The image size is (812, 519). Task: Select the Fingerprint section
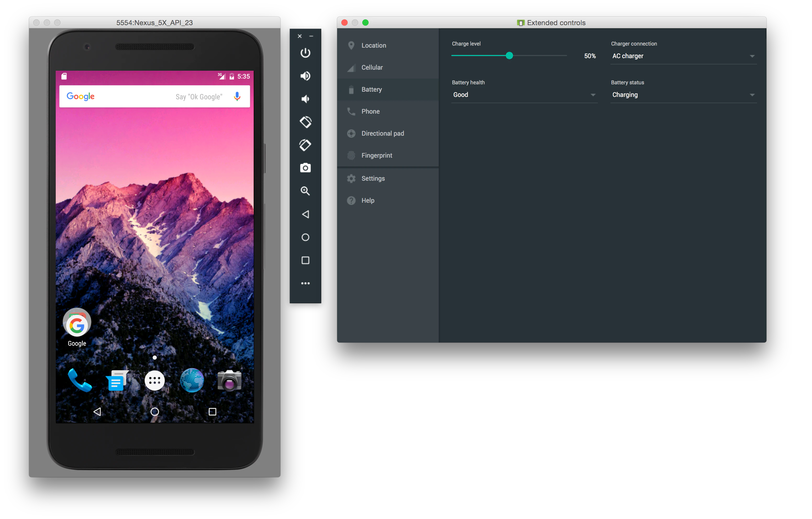coord(376,156)
